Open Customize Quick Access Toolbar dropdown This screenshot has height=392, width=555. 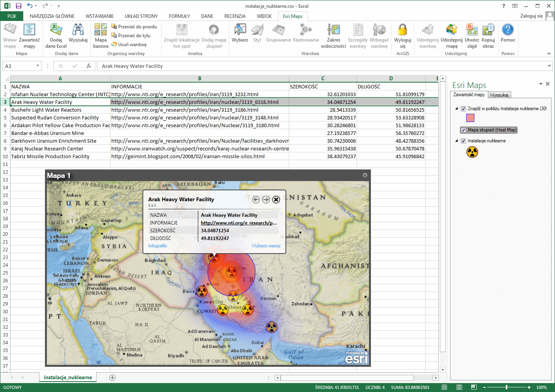59,6
